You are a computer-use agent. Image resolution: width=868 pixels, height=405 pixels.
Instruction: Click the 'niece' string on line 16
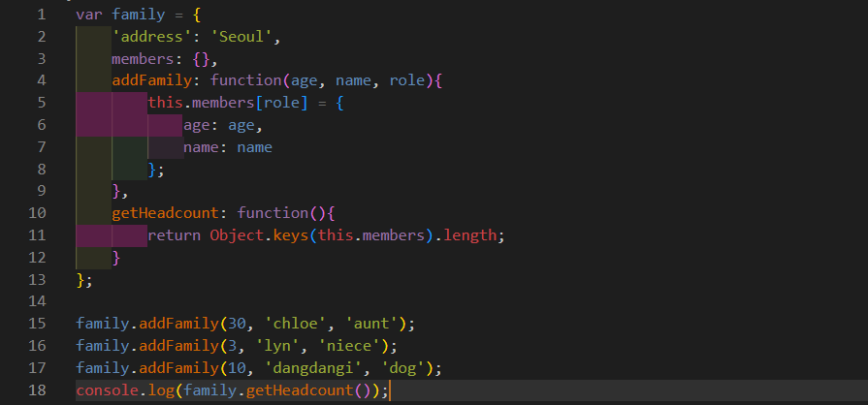(349, 346)
